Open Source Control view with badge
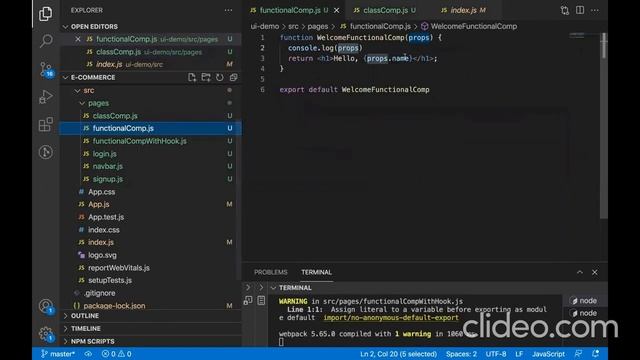The width and height of the screenshot is (640, 360). [x=46, y=69]
